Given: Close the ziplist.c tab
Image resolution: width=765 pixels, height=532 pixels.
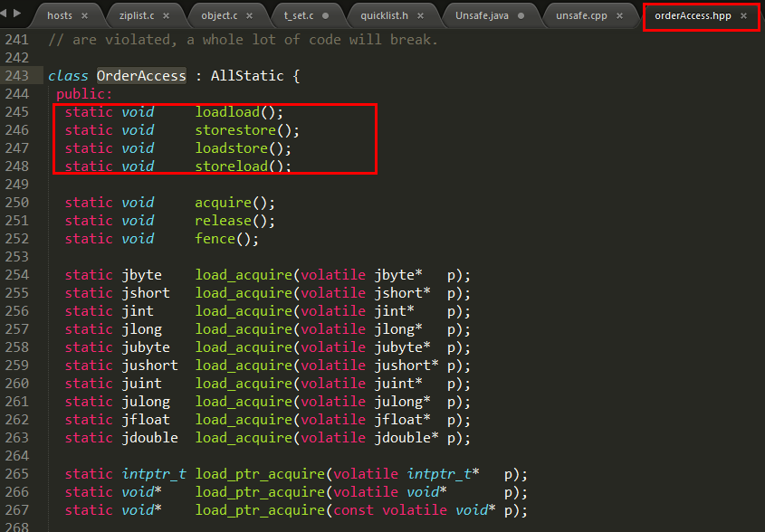Looking at the screenshot, I should (167, 16).
